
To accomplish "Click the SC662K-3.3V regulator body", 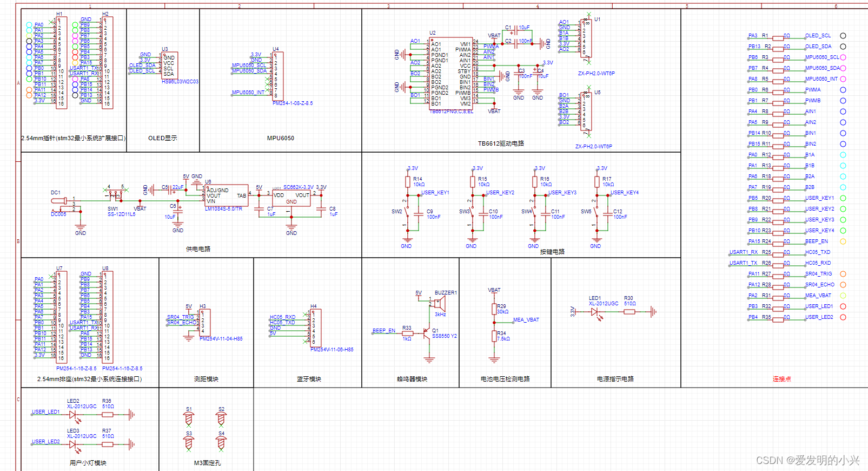I will (291, 198).
